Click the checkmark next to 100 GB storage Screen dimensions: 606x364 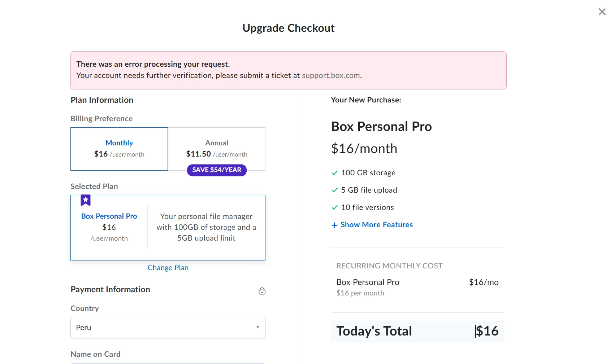pos(335,173)
